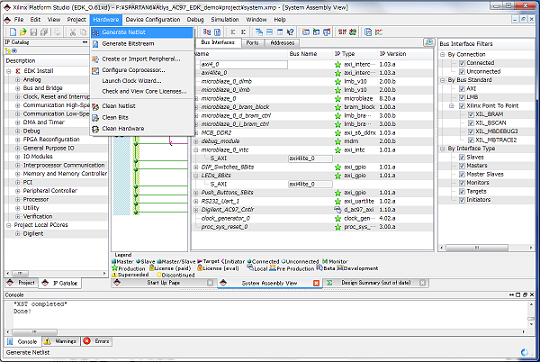The height and width of the screenshot is (362, 540).
Task: Close the System Assembly View tab with red X
Action: pyautogui.click(x=316, y=283)
